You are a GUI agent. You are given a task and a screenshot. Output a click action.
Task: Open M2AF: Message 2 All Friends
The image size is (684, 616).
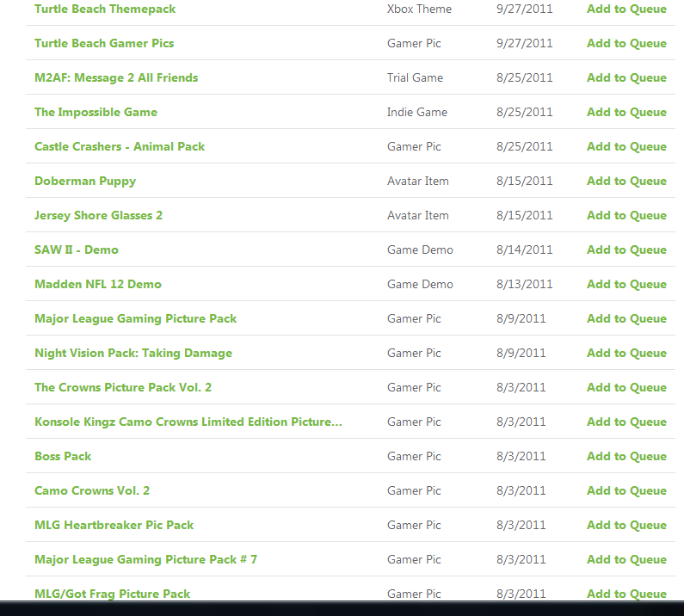pyautogui.click(x=116, y=78)
